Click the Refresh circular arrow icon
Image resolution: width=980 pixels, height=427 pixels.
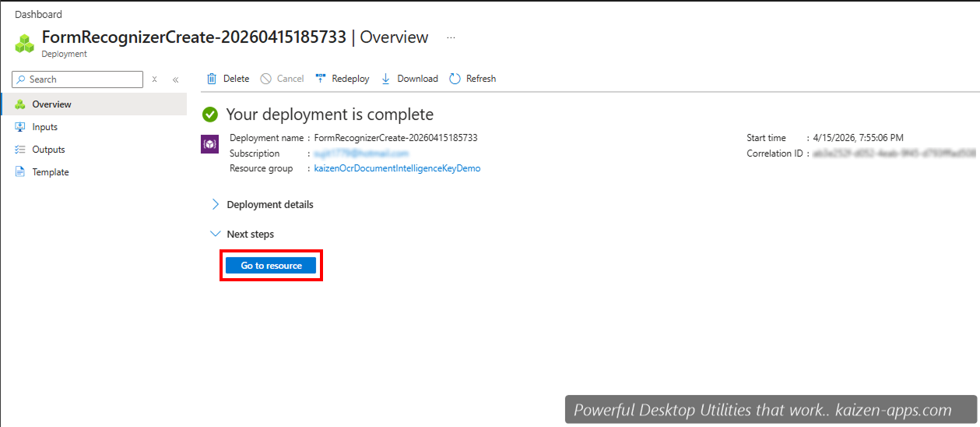pos(455,79)
